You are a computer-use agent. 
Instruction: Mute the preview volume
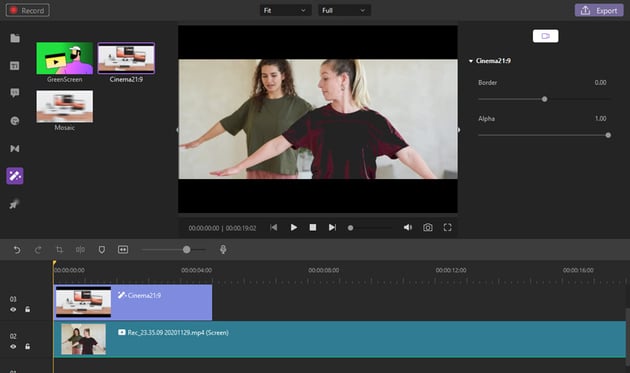[x=408, y=227]
